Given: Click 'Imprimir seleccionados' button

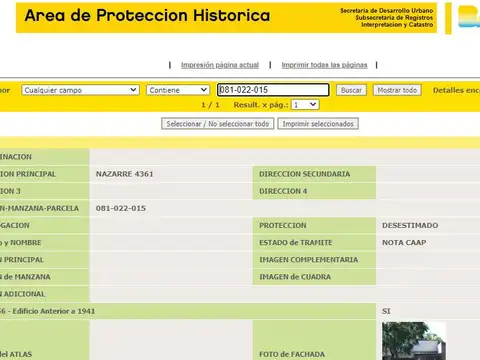Looking at the screenshot, I should coord(318,124).
